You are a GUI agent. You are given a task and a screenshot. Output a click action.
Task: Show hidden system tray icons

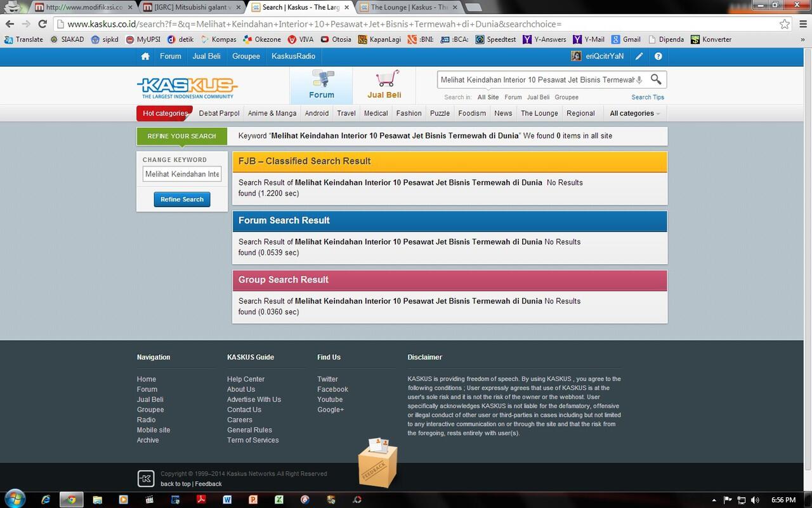point(714,500)
